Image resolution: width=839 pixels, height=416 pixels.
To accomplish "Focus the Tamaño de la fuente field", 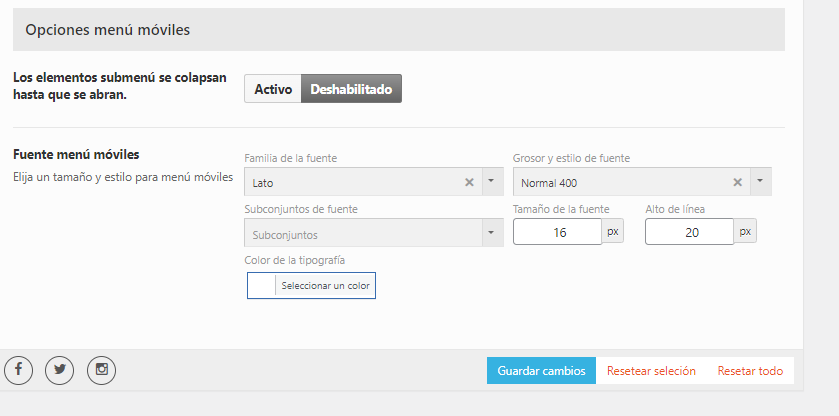I will tap(558, 232).
